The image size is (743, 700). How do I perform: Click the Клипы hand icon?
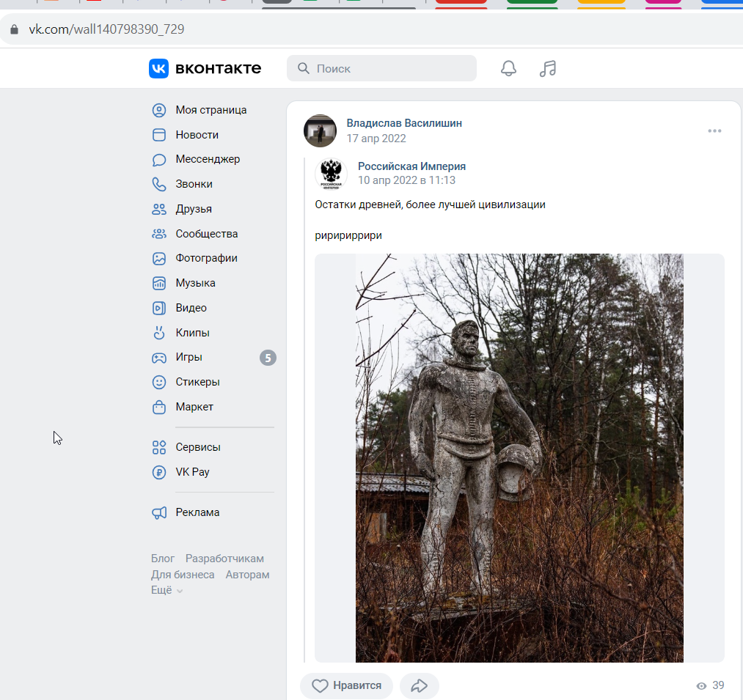(159, 333)
